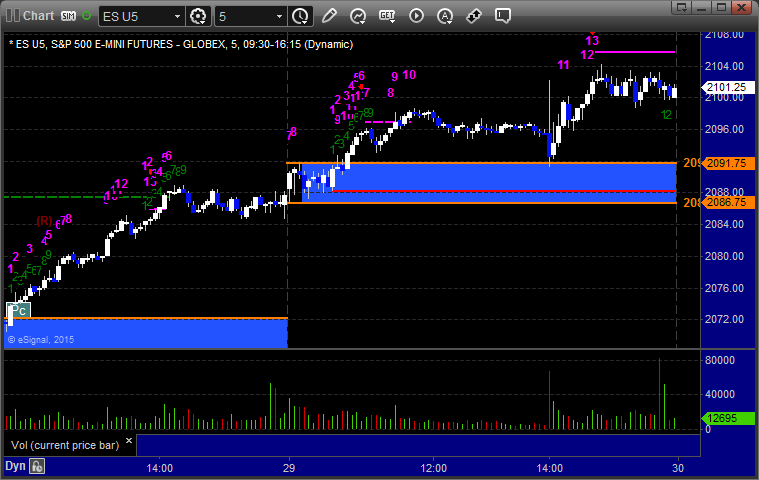Click the magenta 13 count label
Viewport: 759px width, 480px height.
pyautogui.click(x=592, y=41)
